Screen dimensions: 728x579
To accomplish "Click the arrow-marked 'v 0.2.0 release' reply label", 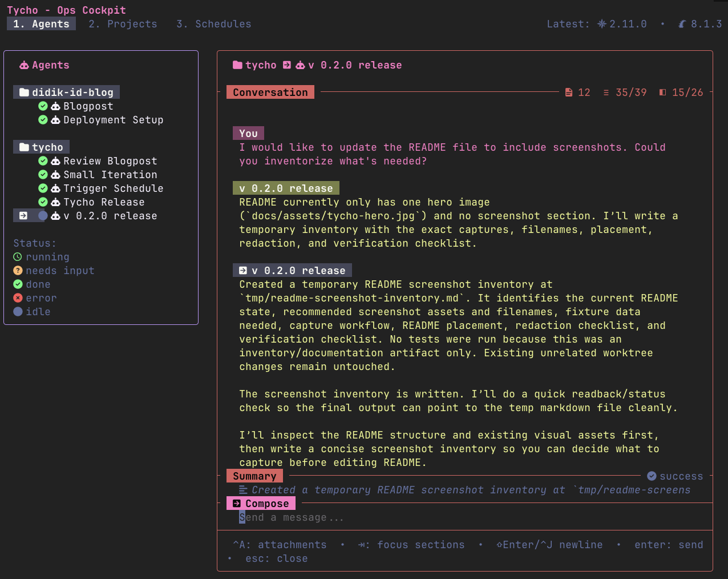I will point(292,271).
